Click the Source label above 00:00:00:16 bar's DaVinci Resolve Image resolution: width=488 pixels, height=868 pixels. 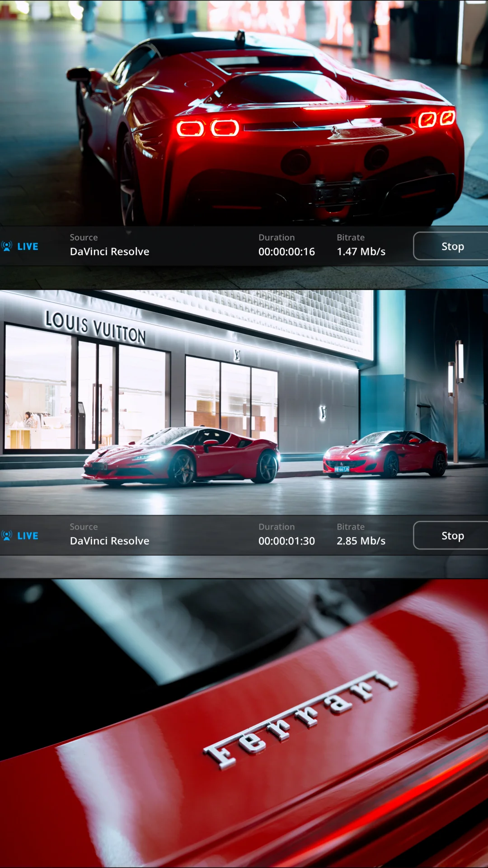(x=84, y=237)
